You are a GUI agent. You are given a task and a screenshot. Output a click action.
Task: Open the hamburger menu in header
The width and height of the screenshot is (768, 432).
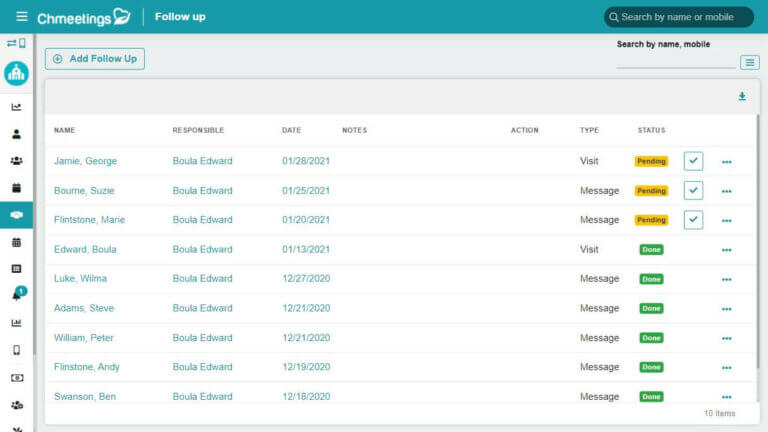point(21,17)
